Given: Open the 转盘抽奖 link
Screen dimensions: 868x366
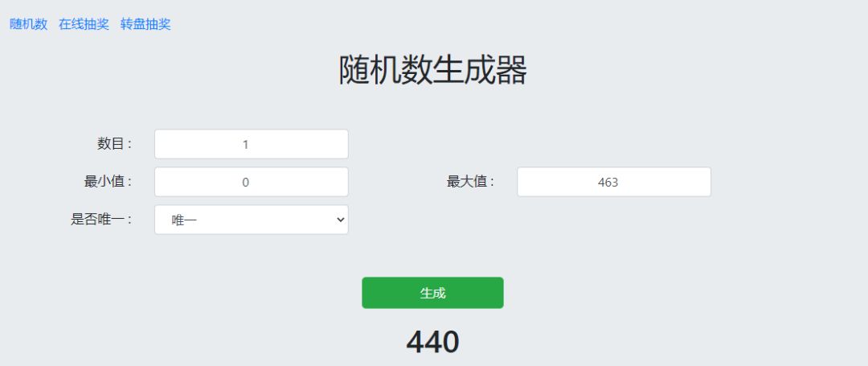Looking at the screenshot, I should coord(145,24).
